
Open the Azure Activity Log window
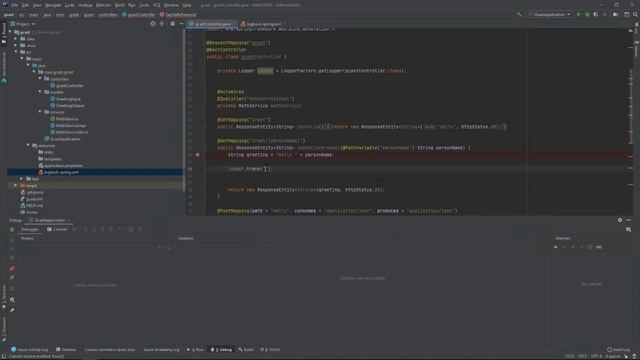click(x=29, y=350)
